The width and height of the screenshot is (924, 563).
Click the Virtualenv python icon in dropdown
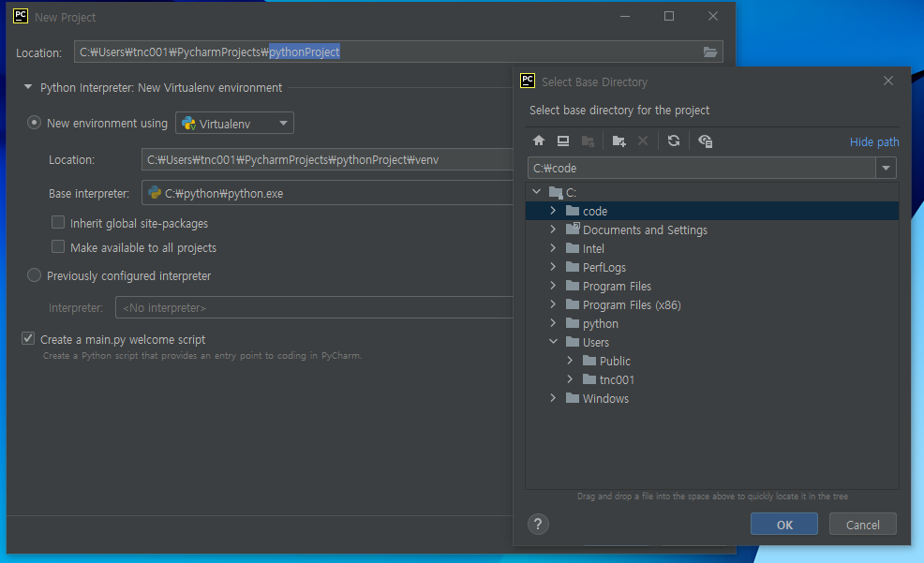coord(188,123)
